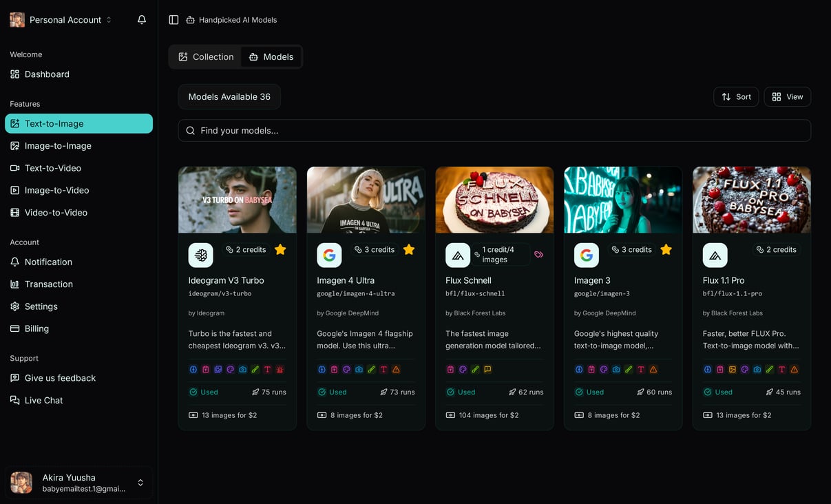831x504 pixels.
Task: Open the Imagen 3 neon thumbnail
Action: [x=623, y=200]
